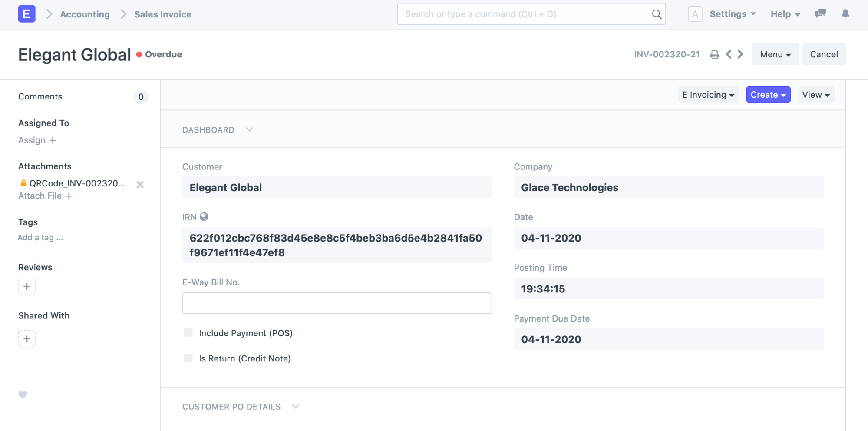Open the Settings dropdown
This screenshot has width=868, height=431.
point(733,14)
